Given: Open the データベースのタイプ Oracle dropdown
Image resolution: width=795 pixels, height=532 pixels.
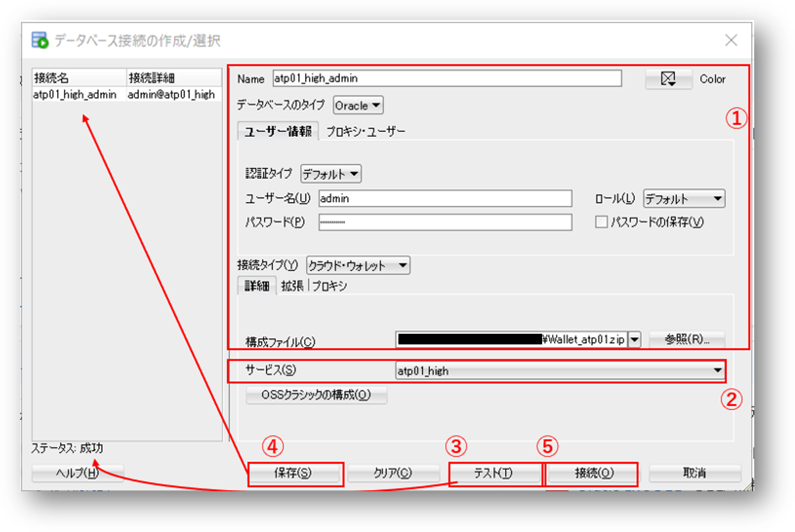Looking at the screenshot, I should click(x=358, y=105).
